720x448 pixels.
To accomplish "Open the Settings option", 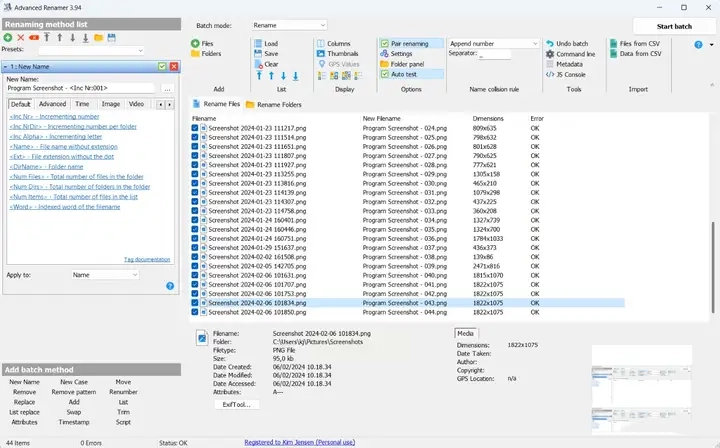I will point(396,54).
